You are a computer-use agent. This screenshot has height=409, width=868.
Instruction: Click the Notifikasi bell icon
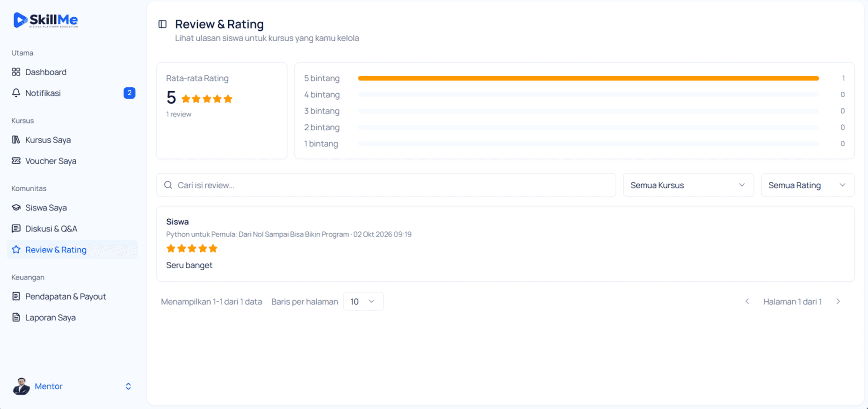click(x=16, y=93)
